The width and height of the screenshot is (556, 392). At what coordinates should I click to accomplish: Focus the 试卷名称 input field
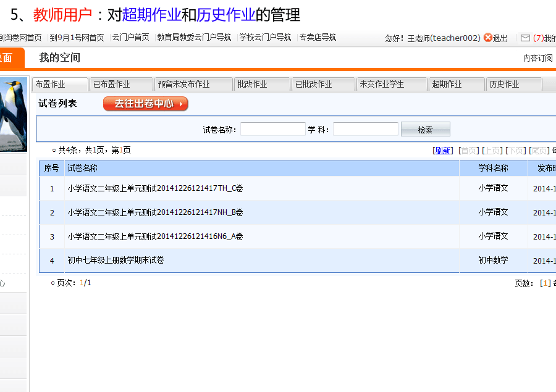[x=272, y=130]
